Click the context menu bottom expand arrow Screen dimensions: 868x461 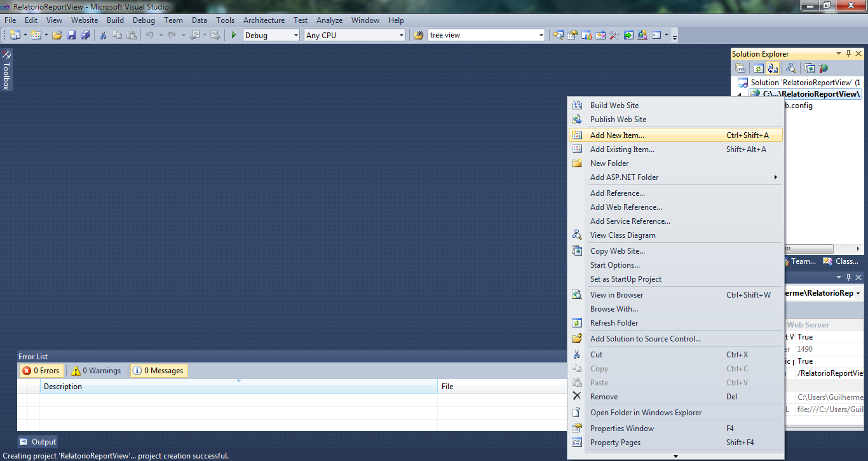[x=675, y=456]
